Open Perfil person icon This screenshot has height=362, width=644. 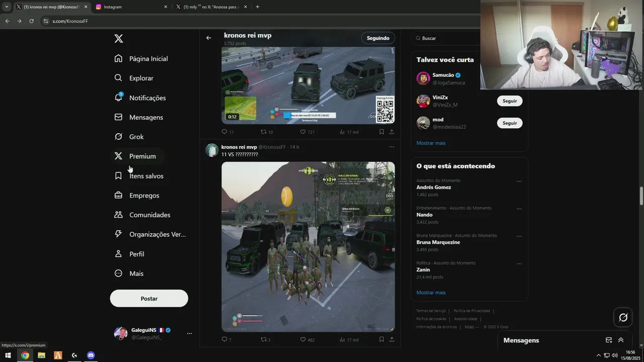[x=118, y=254]
